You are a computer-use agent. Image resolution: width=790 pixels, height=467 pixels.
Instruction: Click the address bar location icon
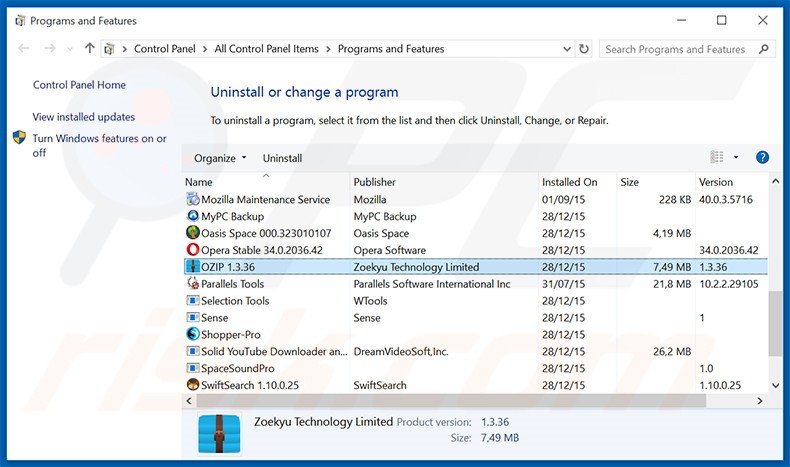pos(109,49)
